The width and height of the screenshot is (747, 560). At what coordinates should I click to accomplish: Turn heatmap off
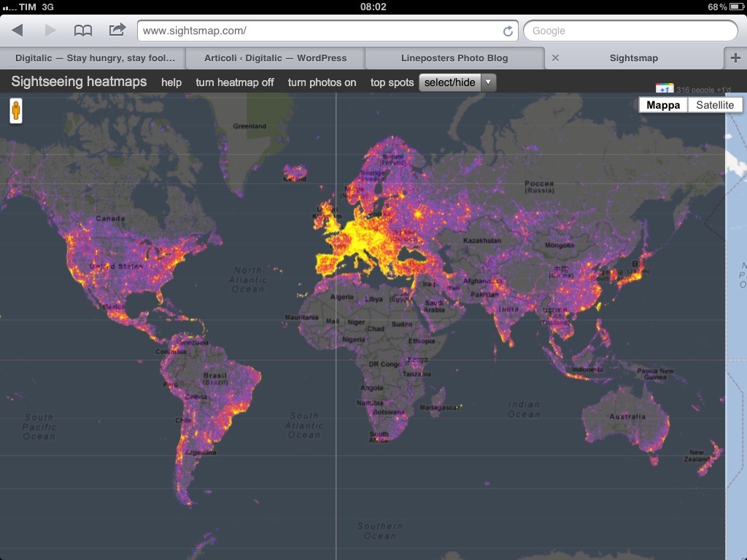(235, 82)
